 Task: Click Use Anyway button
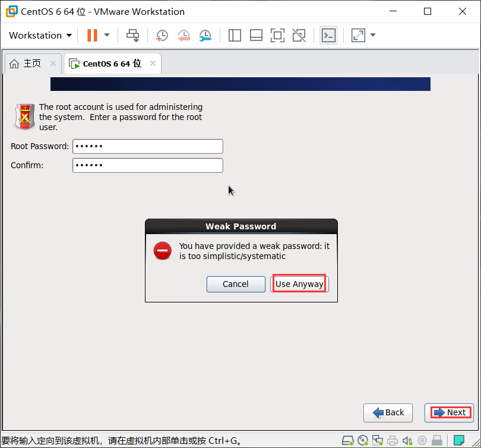point(299,284)
